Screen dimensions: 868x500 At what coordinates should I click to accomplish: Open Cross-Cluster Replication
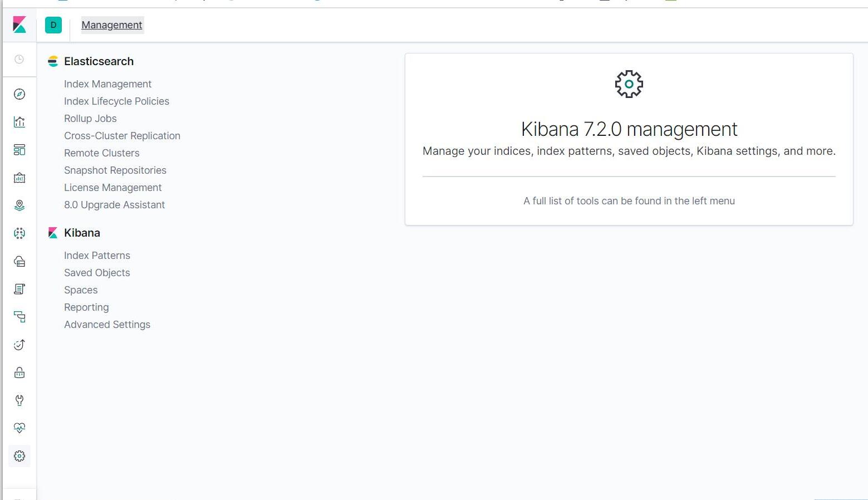[122, 136]
